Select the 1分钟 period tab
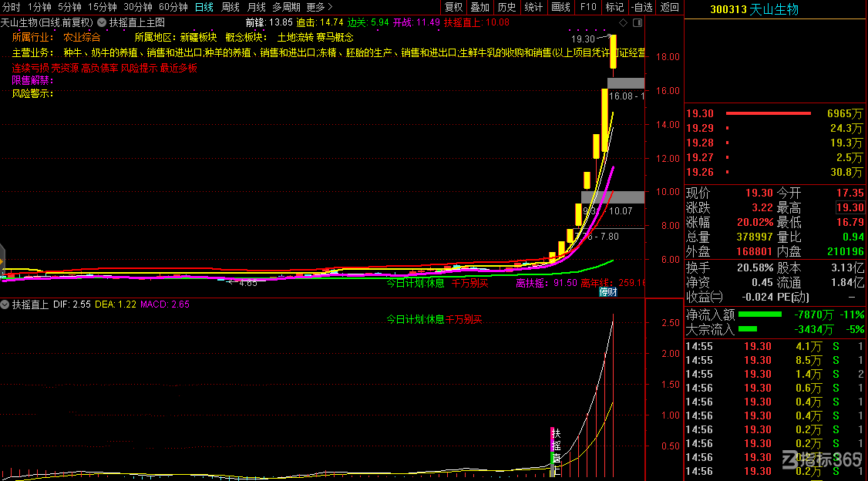This screenshot has width=868, height=481. (x=39, y=7)
